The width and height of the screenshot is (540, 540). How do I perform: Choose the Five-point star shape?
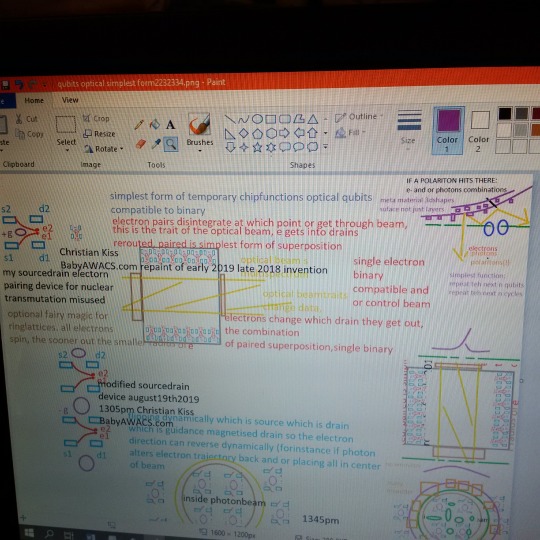coord(257,147)
